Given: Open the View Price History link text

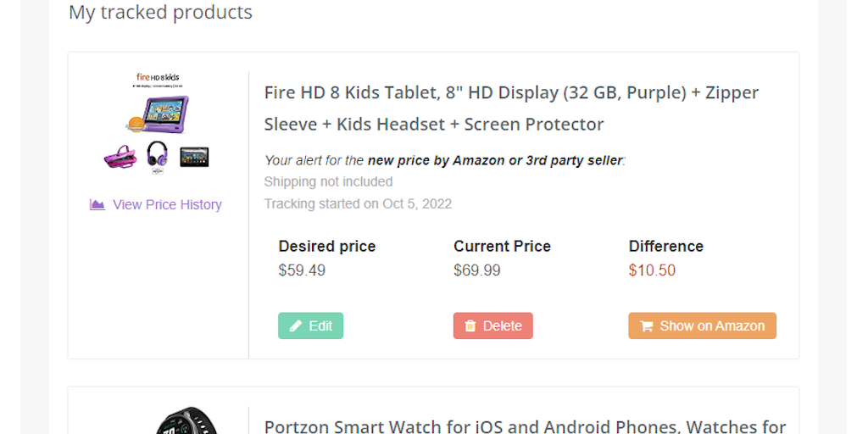Looking at the screenshot, I should 167,204.
